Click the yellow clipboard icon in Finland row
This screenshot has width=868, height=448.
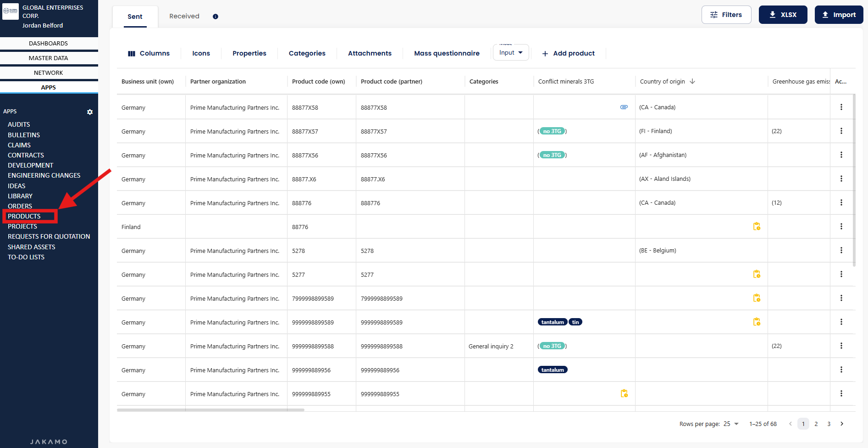pos(757,226)
